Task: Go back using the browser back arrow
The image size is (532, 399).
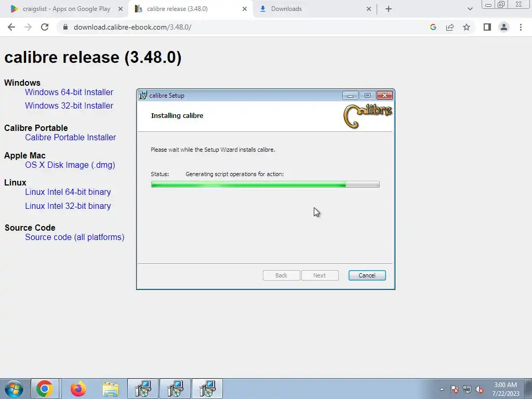Action: (x=11, y=27)
